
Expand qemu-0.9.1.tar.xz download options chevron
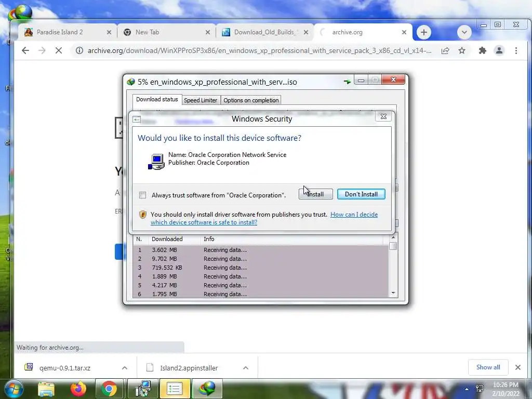125,368
